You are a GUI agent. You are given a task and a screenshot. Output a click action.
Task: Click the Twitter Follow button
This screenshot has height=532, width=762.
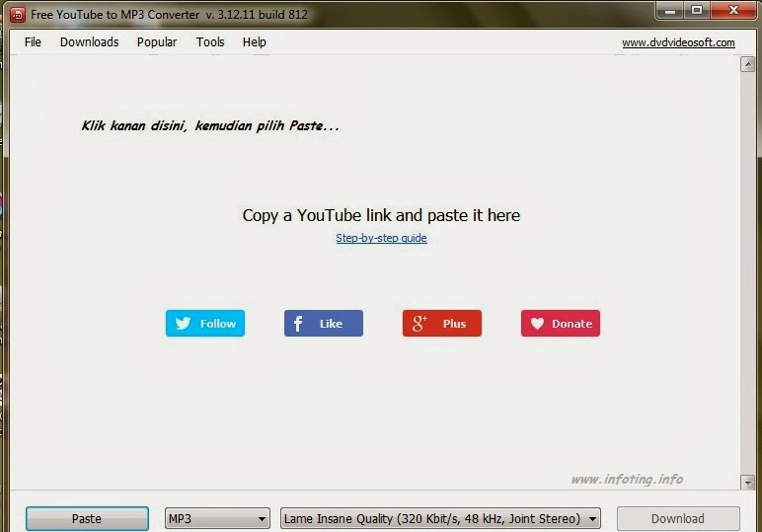tap(205, 323)
